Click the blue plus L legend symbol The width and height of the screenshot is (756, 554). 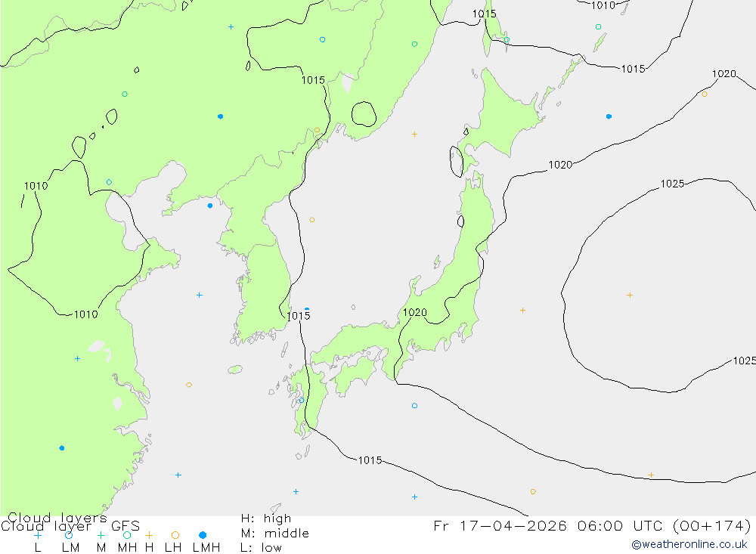click(x=38, y=535)
